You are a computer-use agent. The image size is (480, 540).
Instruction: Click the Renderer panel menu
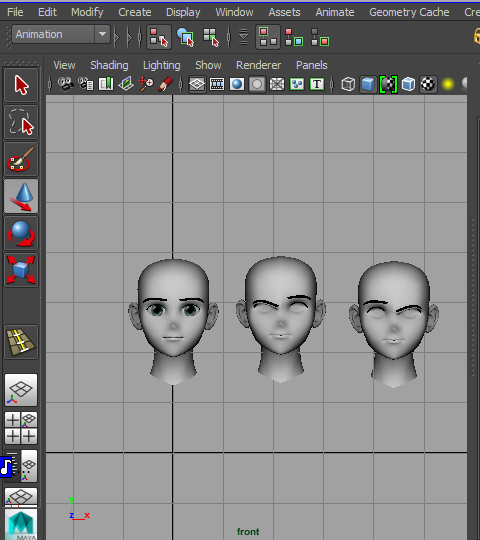[x=258, y=65]
